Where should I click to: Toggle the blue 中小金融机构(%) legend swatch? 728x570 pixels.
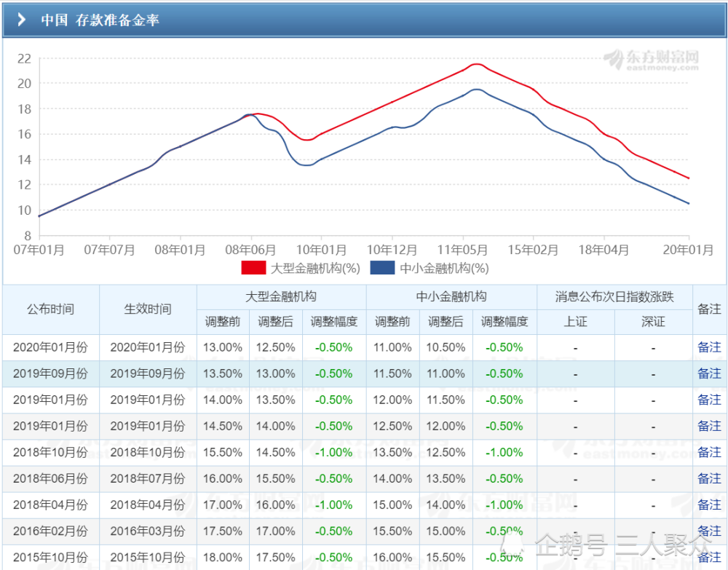pos(382,268)
